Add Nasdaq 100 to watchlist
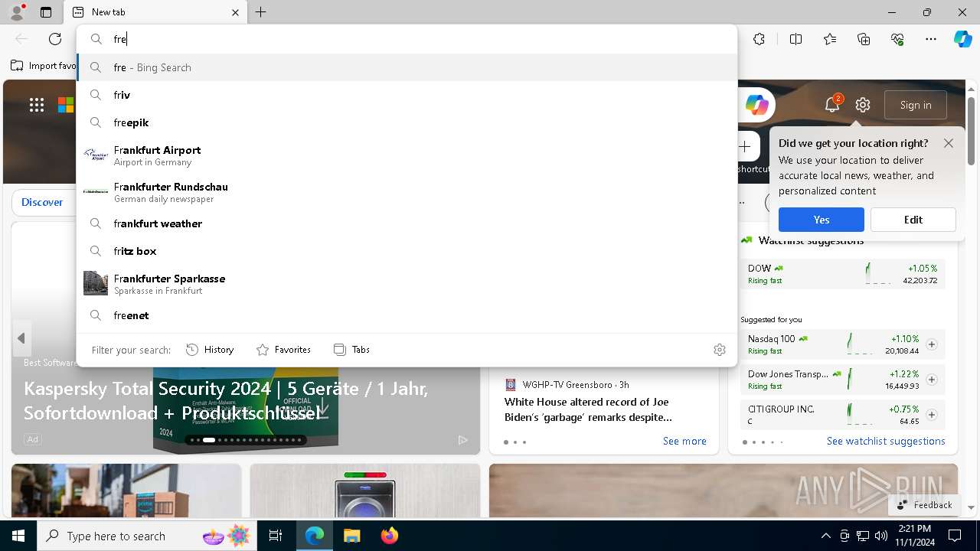 (x=932, y=344)
